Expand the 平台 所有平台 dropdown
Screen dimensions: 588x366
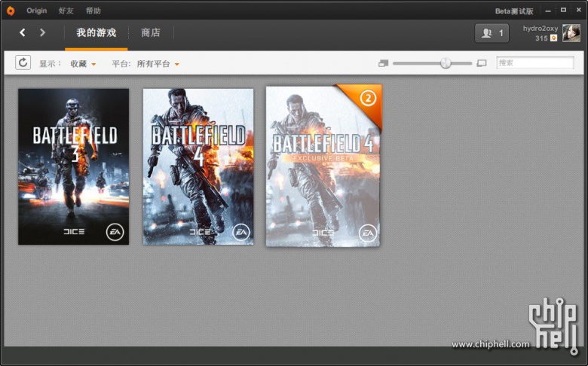click(x=158, y=64)
